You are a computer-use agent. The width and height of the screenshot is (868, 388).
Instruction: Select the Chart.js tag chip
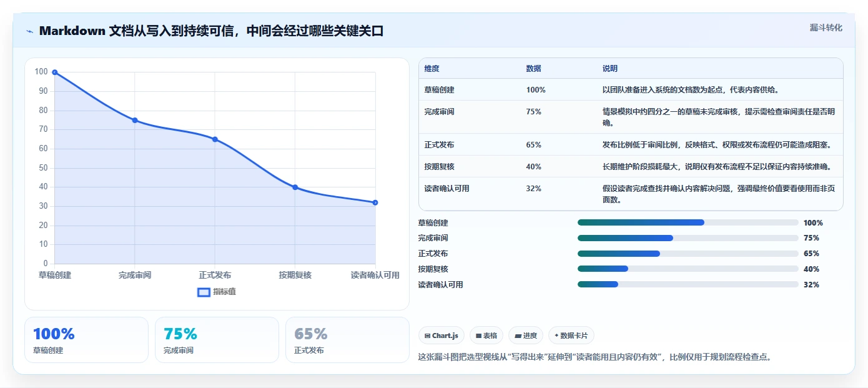point(441,336)
